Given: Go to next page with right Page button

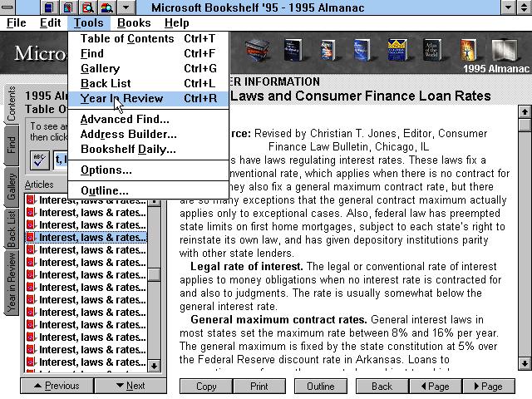Looking at the screenshot, I should (x=488, y=387).
